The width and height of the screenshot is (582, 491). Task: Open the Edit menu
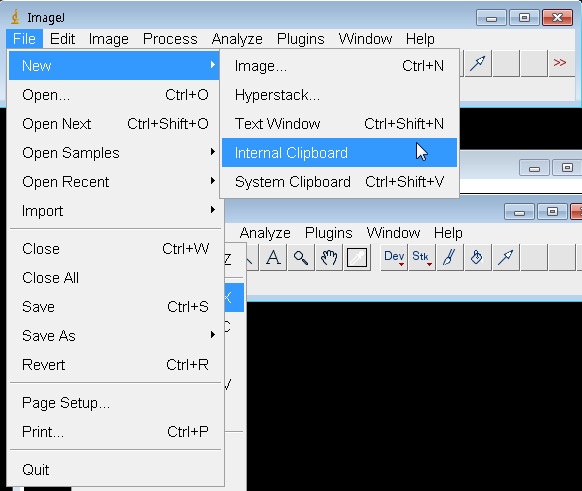pyautogui.click(x=62, y=39)
